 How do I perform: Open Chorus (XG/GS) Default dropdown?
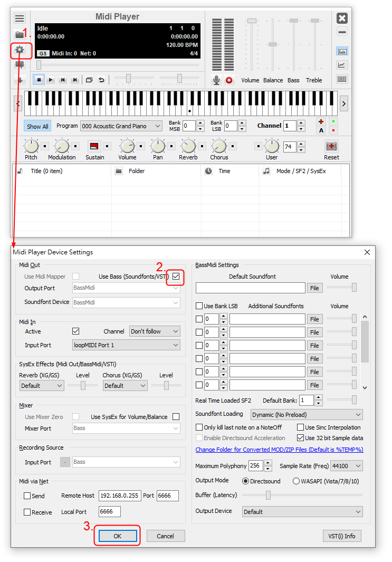[x=125, y=386]
